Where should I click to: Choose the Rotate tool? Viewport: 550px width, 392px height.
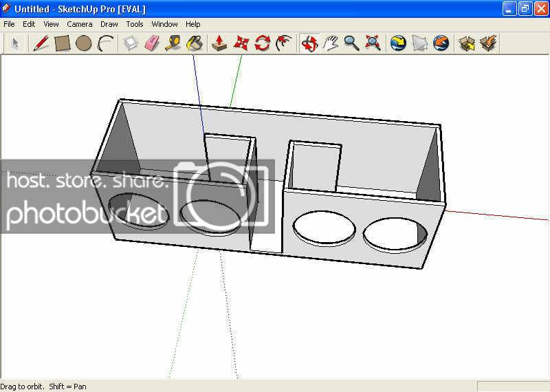pyautogui.click(x=263, y=43)
